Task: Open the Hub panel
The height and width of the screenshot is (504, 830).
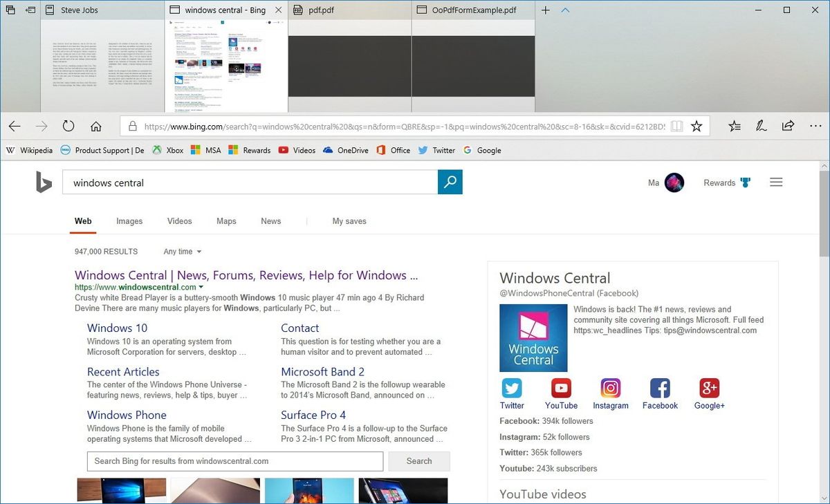Action: (735, 127)
